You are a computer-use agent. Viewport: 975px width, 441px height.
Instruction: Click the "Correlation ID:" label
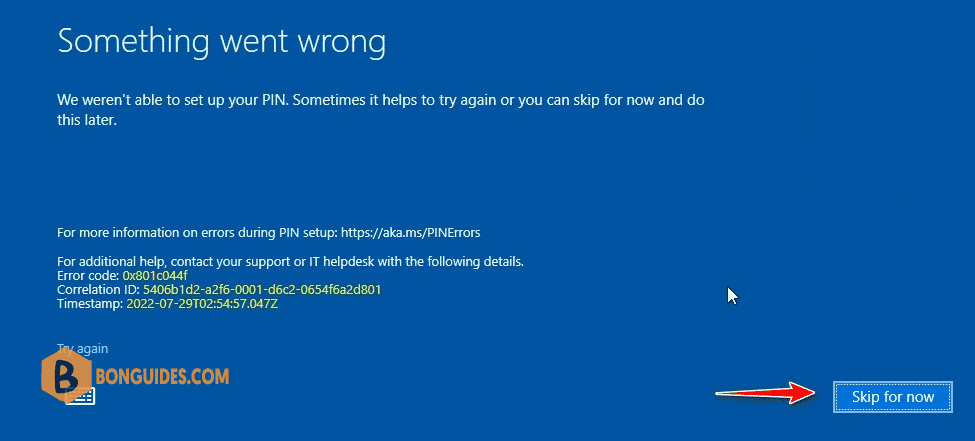click(x=99, y=290)
